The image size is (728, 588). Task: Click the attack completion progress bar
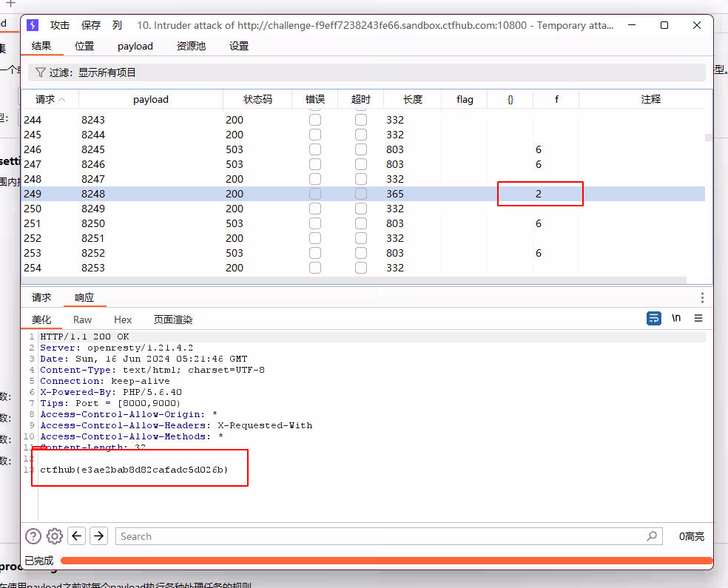[385, 561]
